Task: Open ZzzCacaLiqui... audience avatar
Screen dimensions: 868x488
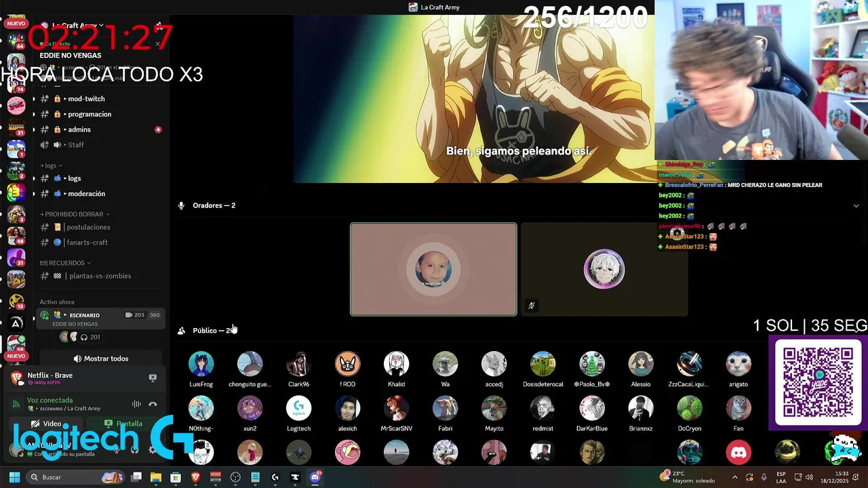Action: [690, 364]
